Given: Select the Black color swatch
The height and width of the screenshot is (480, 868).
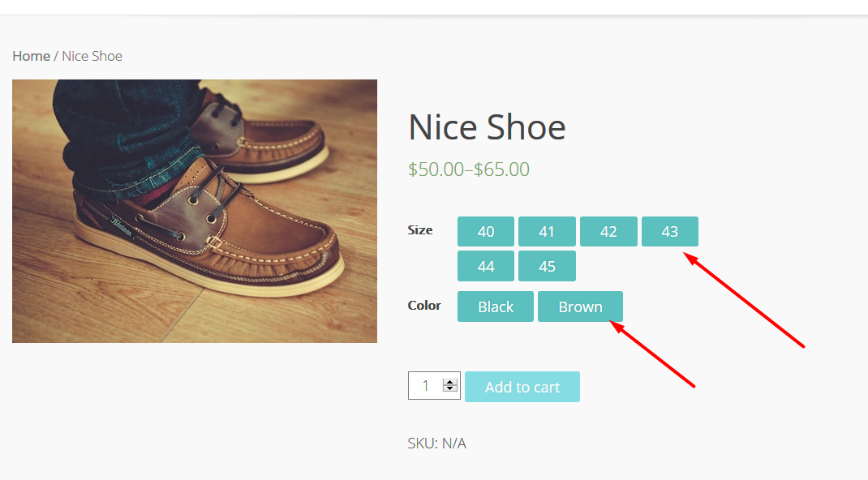Looking at the screenshot, I should click(x=496, y=306).
